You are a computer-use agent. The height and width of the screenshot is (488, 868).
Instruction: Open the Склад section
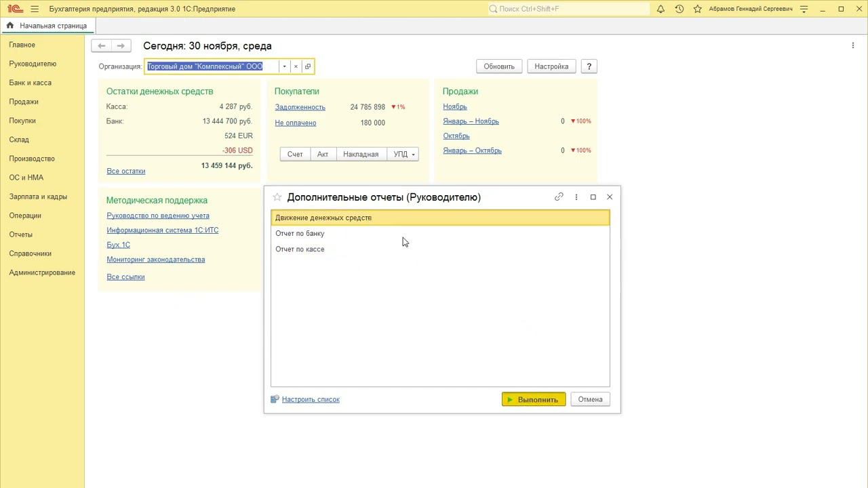pos(19,140)
